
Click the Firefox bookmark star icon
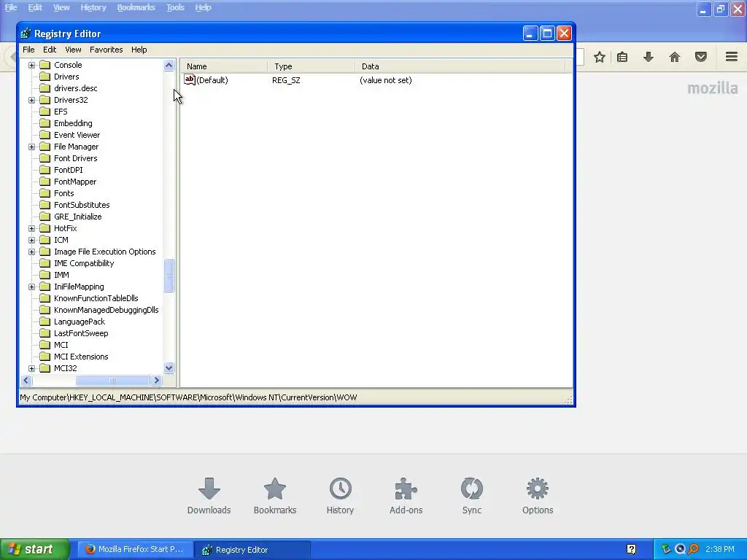pyautogui.click(x=600, y=57)
